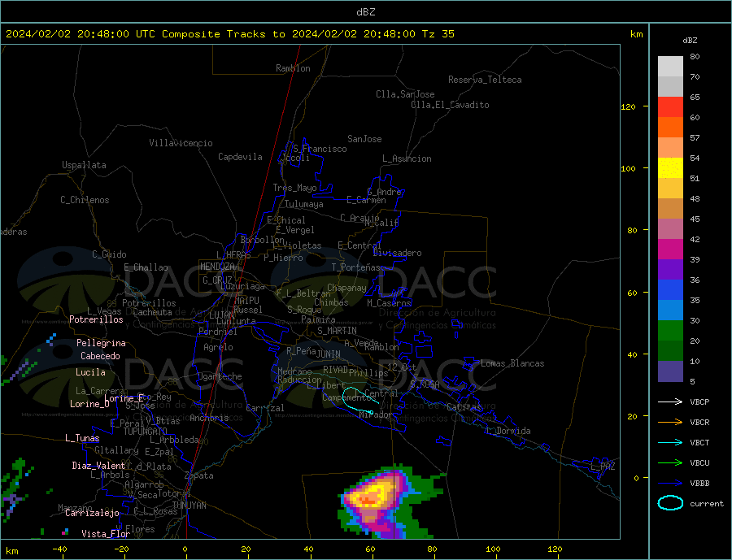Click the Reserva_Telteca label
This screenshot has width=732, height=560.
point(485,80)
